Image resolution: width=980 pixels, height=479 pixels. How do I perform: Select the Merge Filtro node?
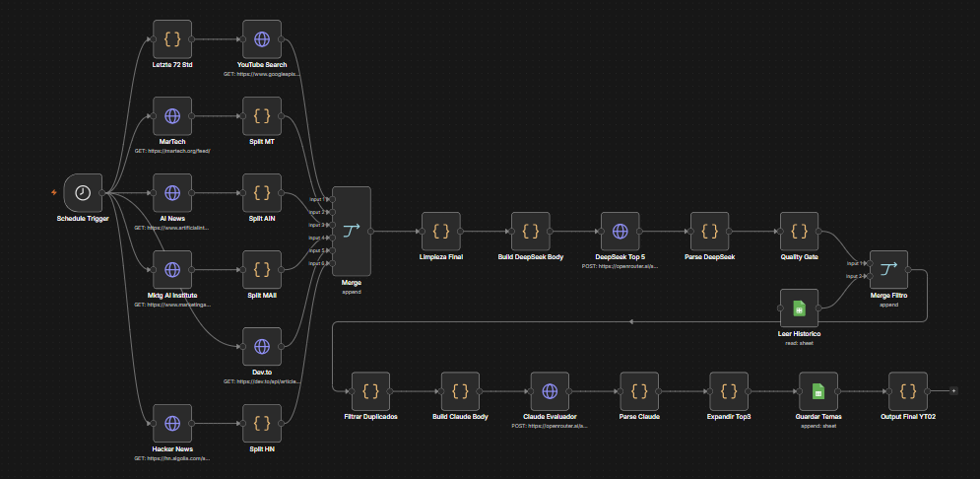tap(888, 269)
